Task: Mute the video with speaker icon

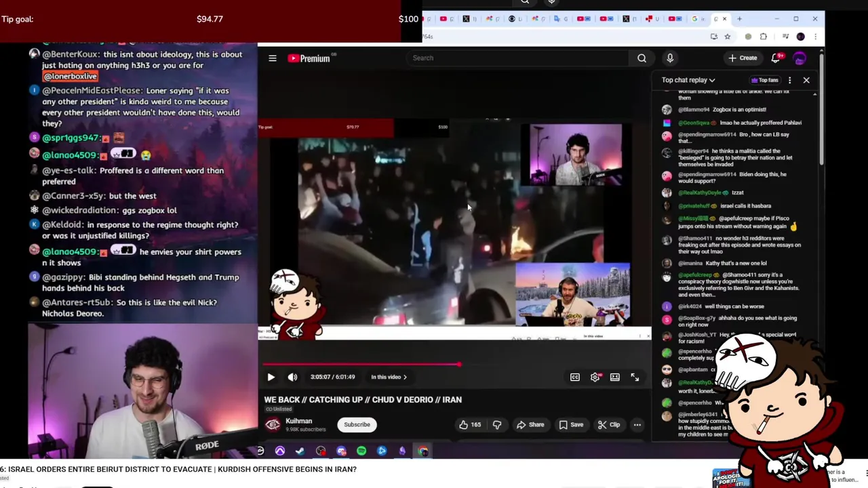Action: 292,377
